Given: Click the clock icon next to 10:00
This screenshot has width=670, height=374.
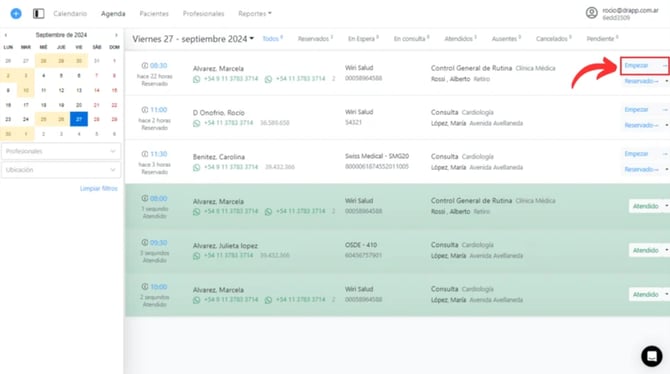Looking at the screenshot, I should 145,286.
